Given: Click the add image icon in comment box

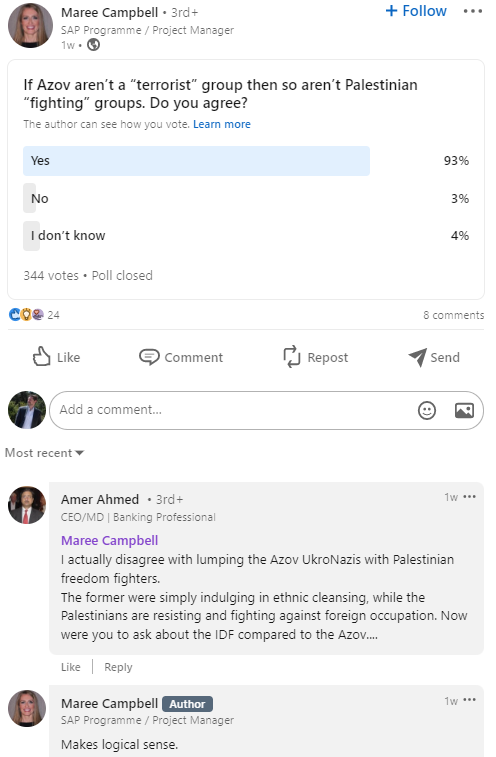Looking at the screenshot, I should tap(464, 410).
